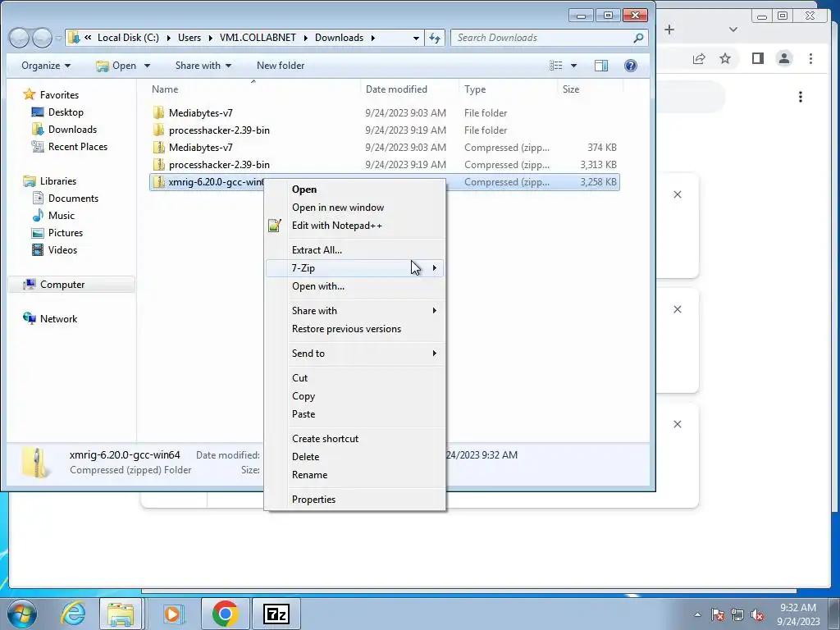Click the Explorer back navigation button
Screen dimensions: 840x630
(x=20, y=38)
